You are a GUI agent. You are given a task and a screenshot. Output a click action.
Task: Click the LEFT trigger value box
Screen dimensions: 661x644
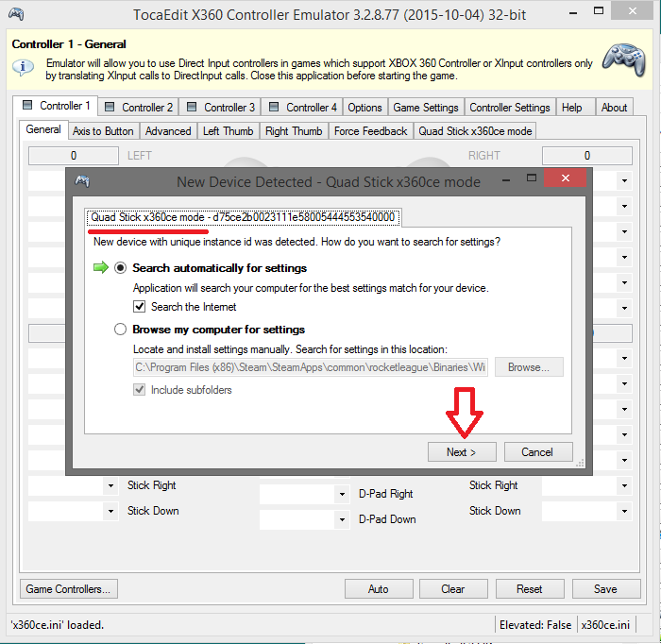point(74,156)
